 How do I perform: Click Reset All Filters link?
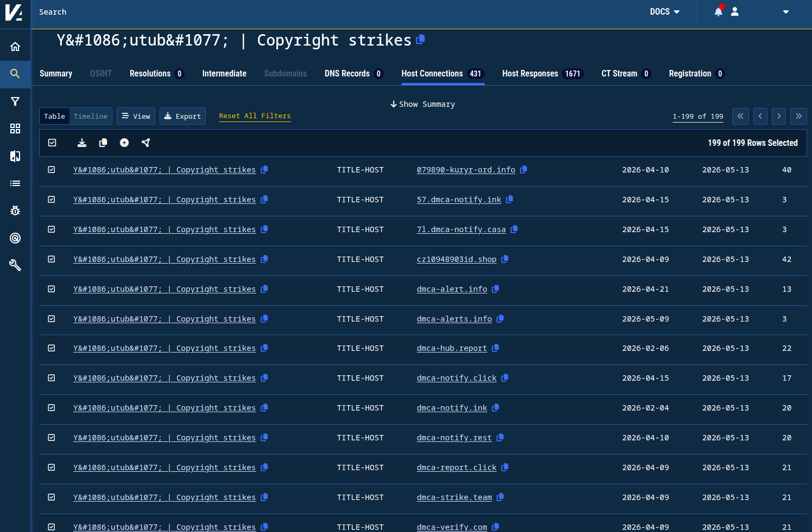[255, 116]
